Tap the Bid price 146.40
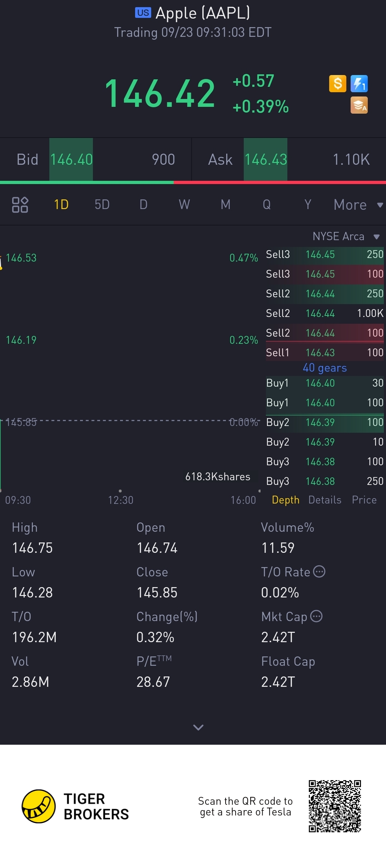This screenshot has height=868, width=386. pyautogui.click(x=71, y=159)
